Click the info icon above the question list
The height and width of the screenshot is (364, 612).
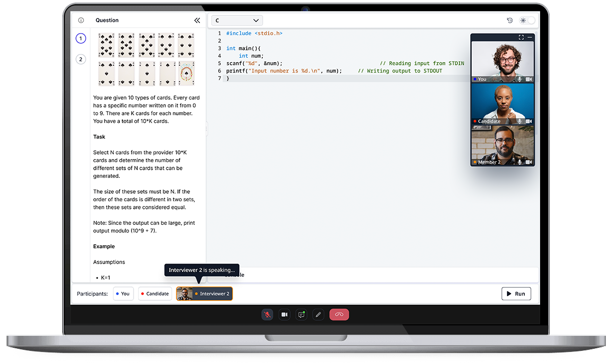(x=81, y=20)
